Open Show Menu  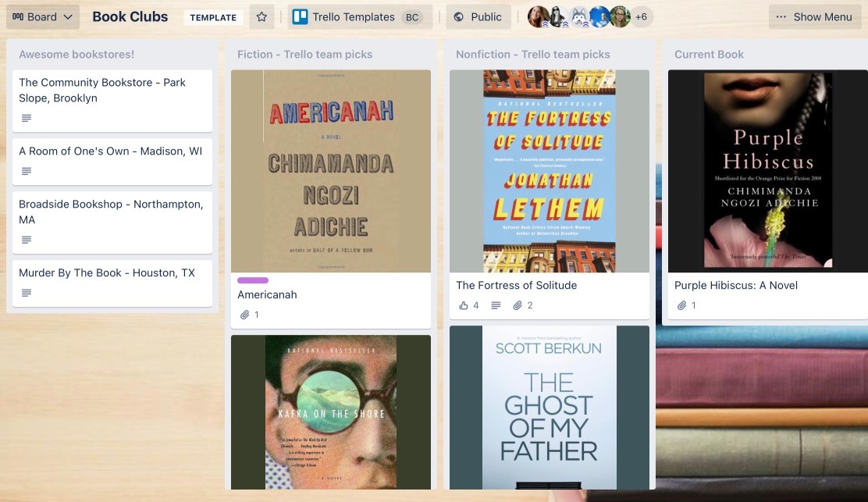point(814,17)
